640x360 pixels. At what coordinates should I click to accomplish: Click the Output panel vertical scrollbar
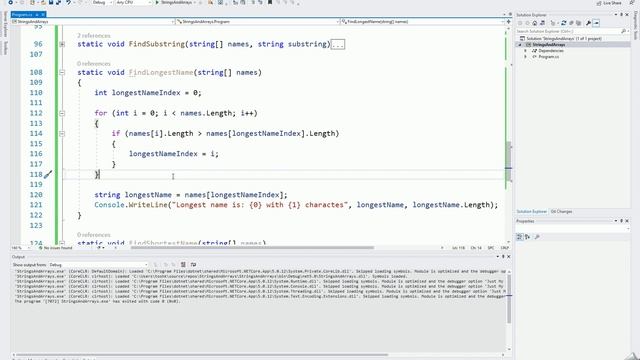[509, 299]
